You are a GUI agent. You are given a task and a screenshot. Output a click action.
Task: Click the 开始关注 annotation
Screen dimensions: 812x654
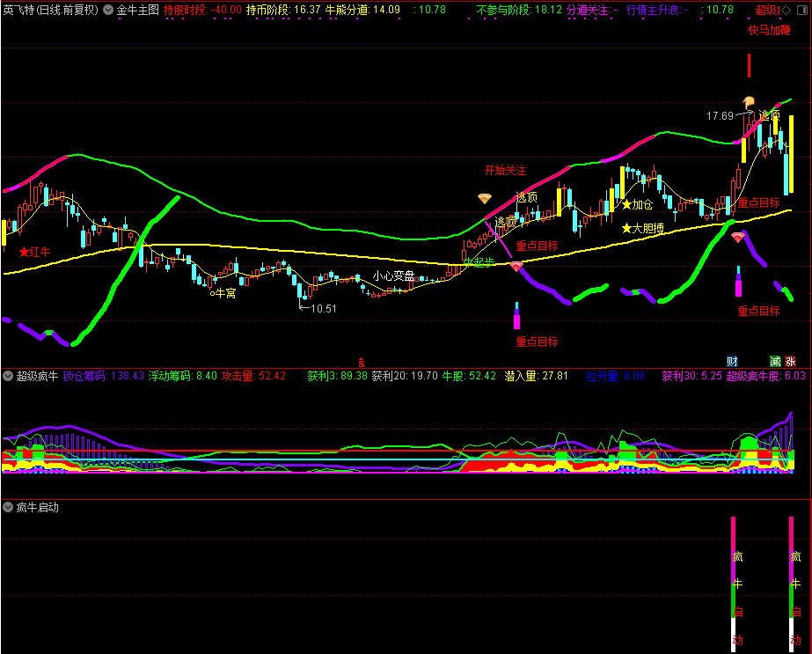coord(505,171)
